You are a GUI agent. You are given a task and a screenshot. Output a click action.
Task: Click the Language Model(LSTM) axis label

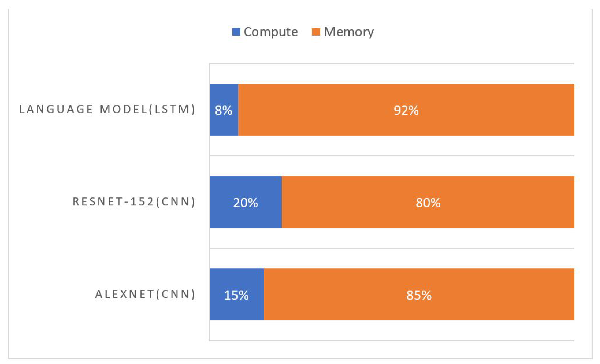[x=107, y=109]
